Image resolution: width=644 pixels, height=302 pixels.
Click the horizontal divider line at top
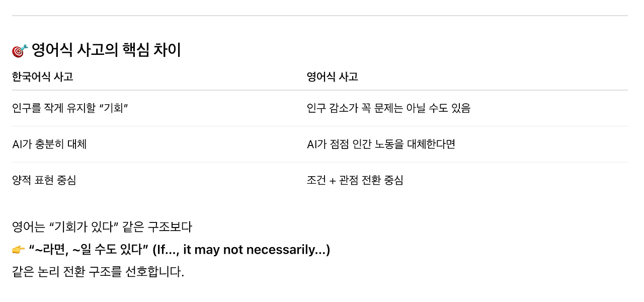pyautogui.click(x=320, y=16)
